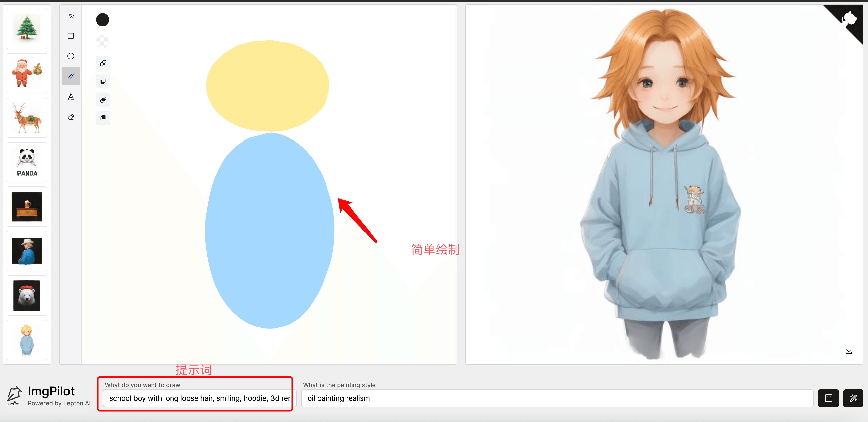Viewport: 868px width, 422px height.
Task: Select the rectangle shape tool
Action: (71, 36)
